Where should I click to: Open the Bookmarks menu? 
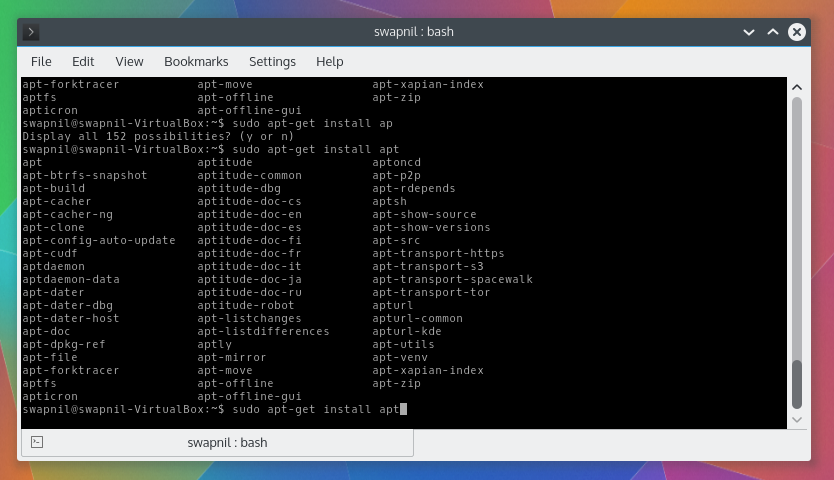196,62
